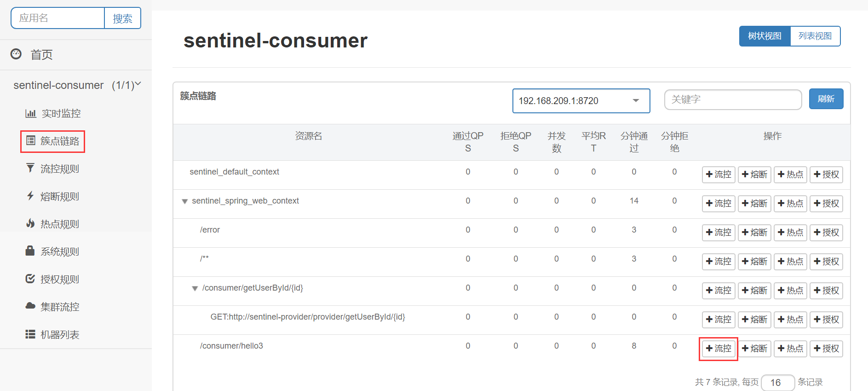Image resolution: width=868 pixels, height=391 pixels.
Task: Switch to 列表视图 list view
Action: 815,36
